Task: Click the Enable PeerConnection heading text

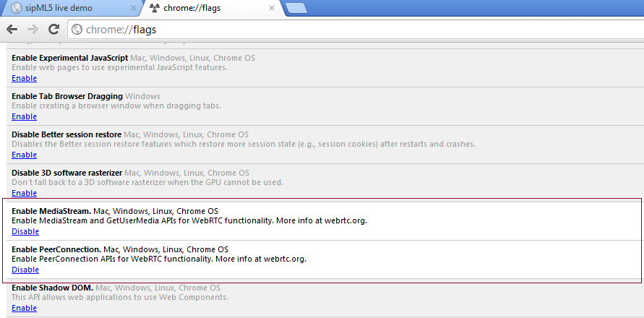Action: click(x=56, y=249)
